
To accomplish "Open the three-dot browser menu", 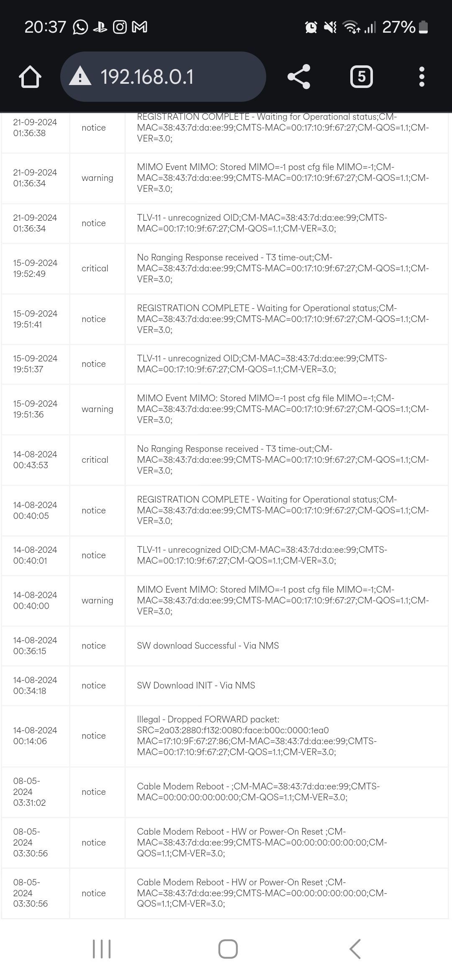I will (421, 77).
